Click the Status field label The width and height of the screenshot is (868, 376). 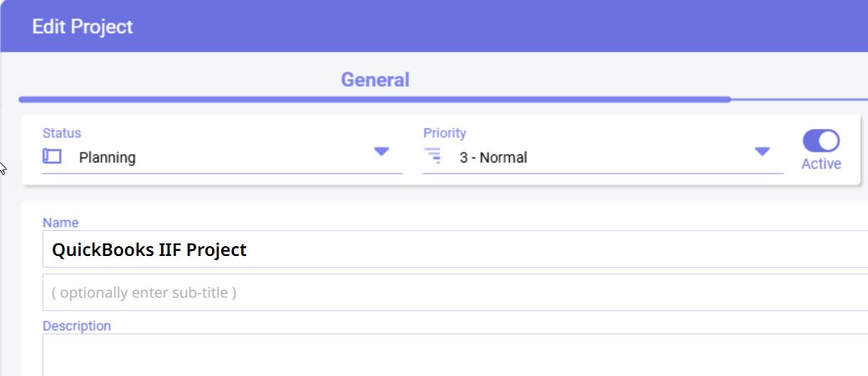point(61,133)
